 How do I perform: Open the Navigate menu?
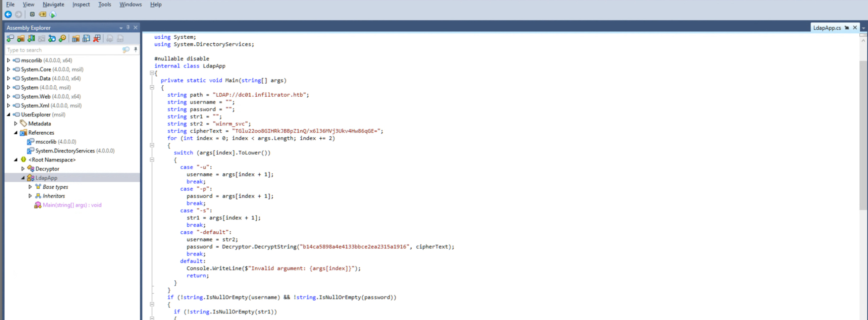pyautogui.click(x=53, y=4)
